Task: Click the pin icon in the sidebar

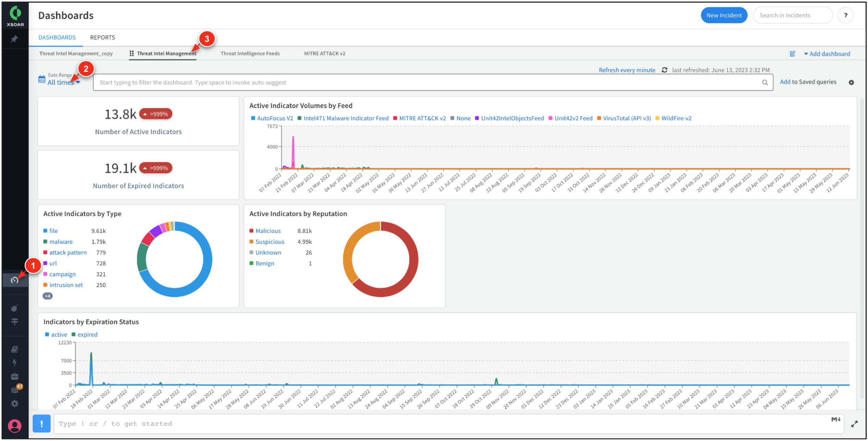Action: point(14,39)
